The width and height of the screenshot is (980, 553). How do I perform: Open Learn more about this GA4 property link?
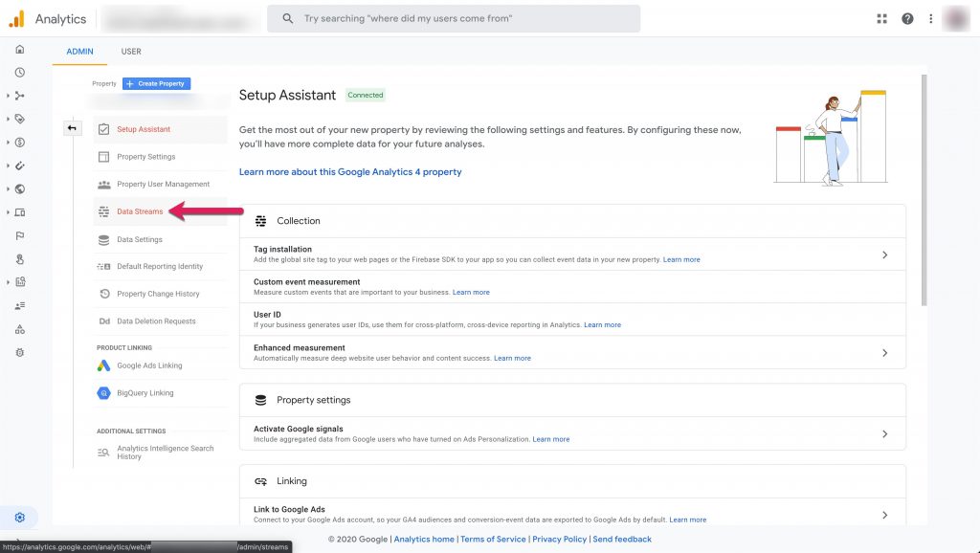(x=350, y=172)
